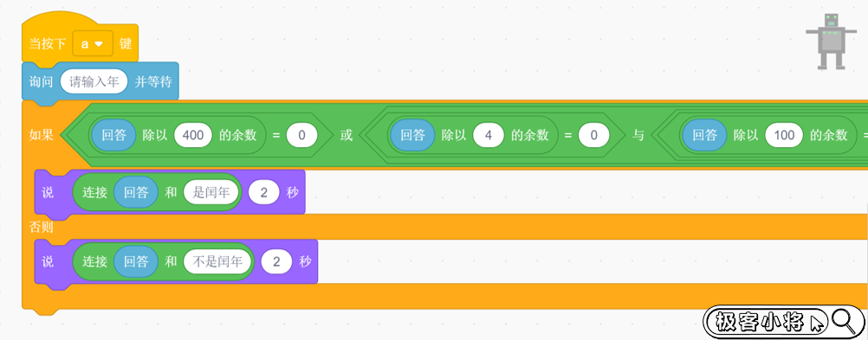The width and height of the screenshot is (868, 340).
Task: Click the 回答 block before 除以 4
Action: pyautogui.click(x=412, y=135)
